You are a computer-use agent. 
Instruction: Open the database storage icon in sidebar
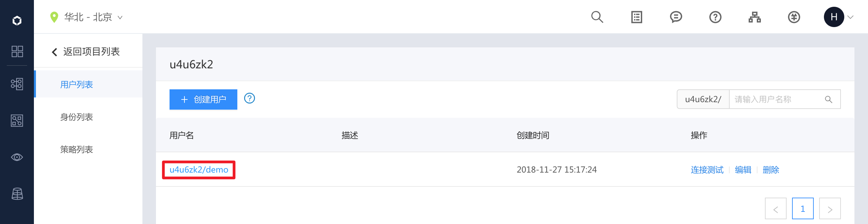(x=17, y=194)
